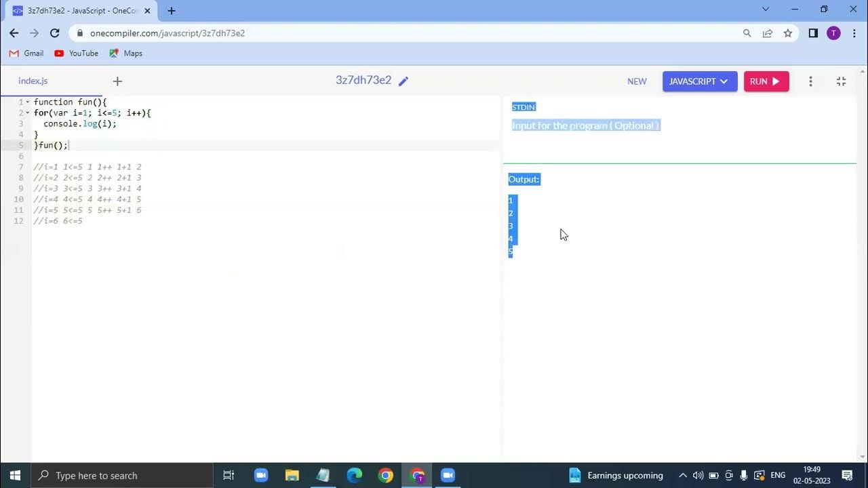The height and width of the screenshot is (488, 868).
Task: Open Chrome three-dot menu
Action: point(854,33)
